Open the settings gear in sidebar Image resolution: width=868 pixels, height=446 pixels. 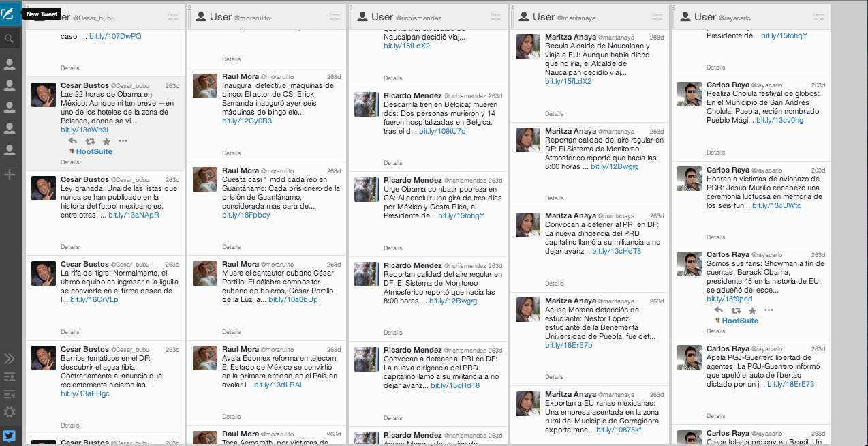pyautogui.click(x=10, y=412)
